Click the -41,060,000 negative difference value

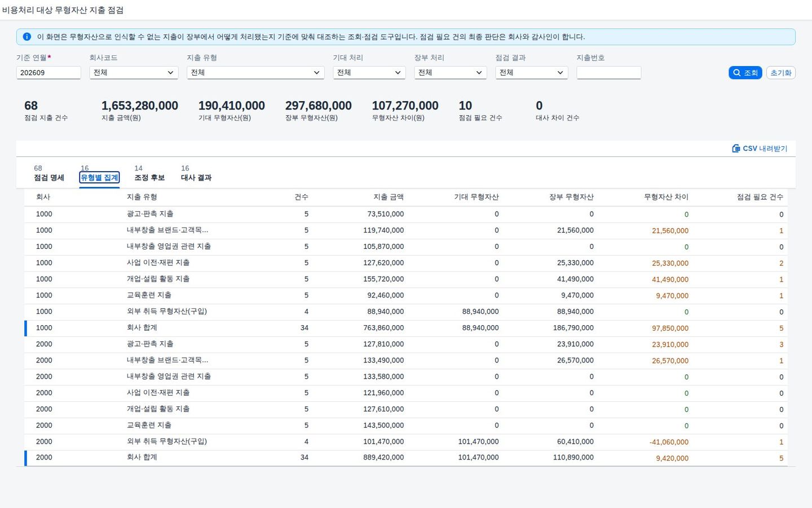669,442
